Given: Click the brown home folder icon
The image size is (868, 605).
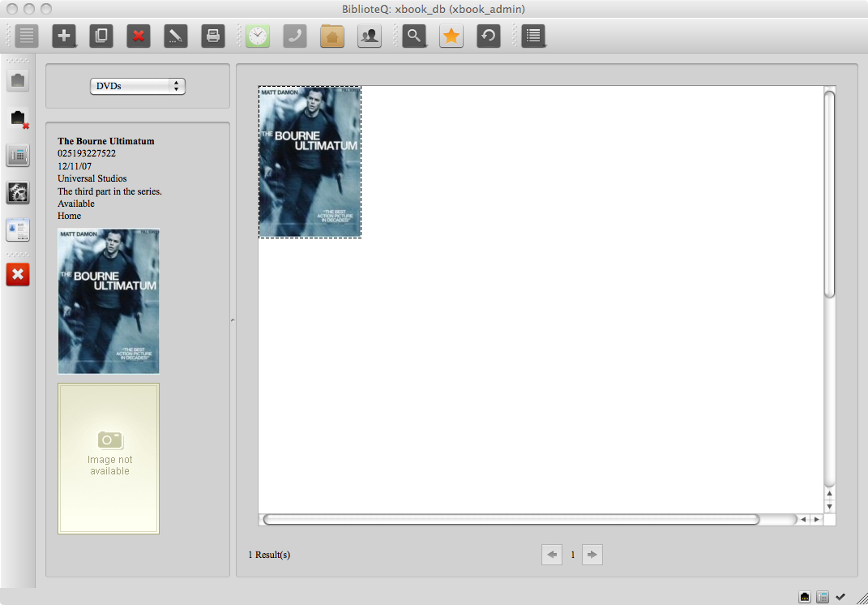Looking at the screenshot, I should [x=332, y=36].
